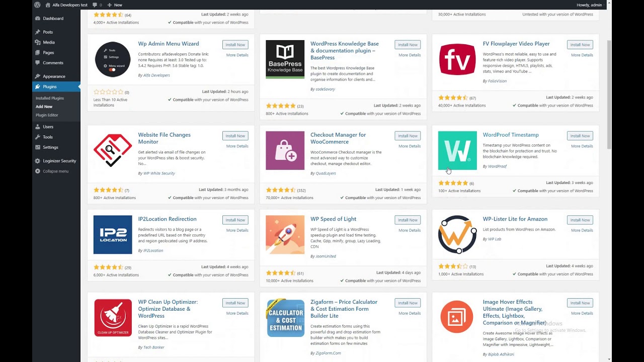The width and height of the screenshot is (644, 362).
Task: Open the comments bubble in admin bar
Action: coord(96,5)
